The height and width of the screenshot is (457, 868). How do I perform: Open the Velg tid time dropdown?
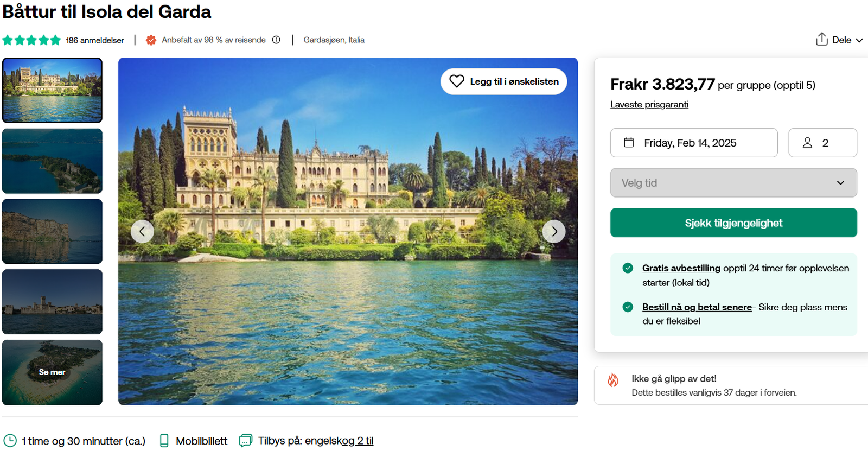tap(733, 183)
